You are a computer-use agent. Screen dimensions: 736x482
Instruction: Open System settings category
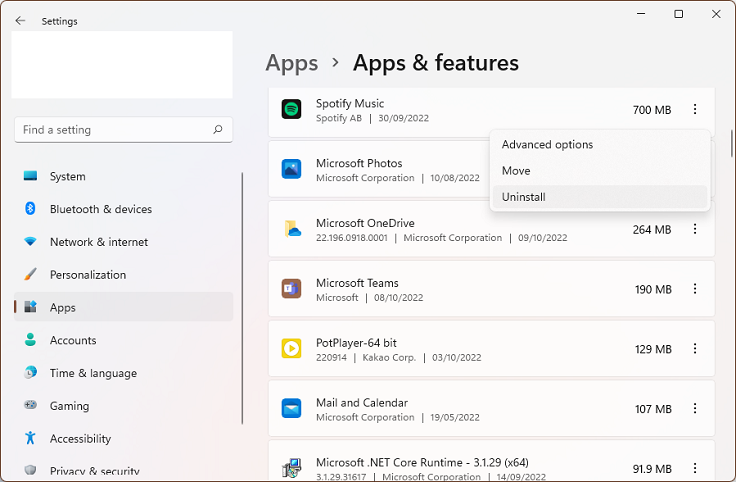click(x=123, y=176)
